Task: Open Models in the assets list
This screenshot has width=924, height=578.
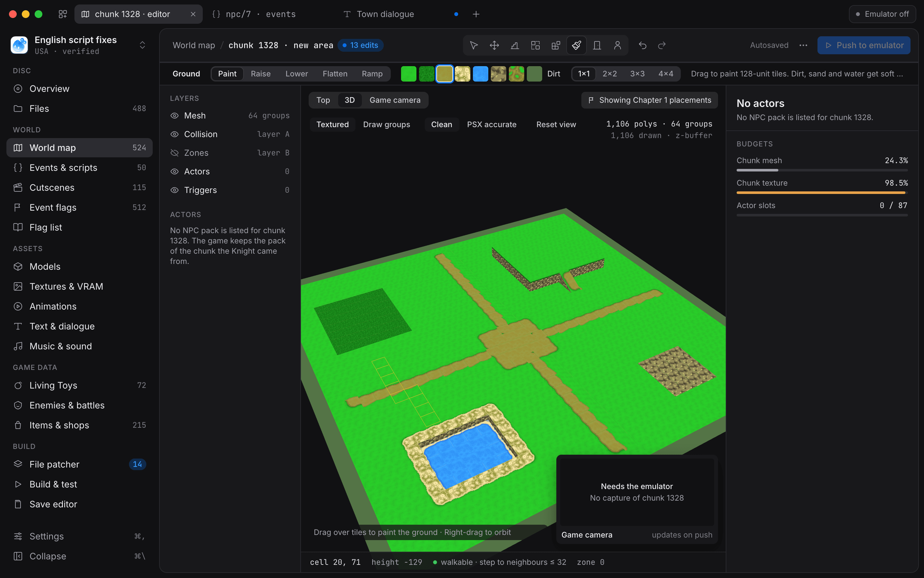Action: click(80, 267)
